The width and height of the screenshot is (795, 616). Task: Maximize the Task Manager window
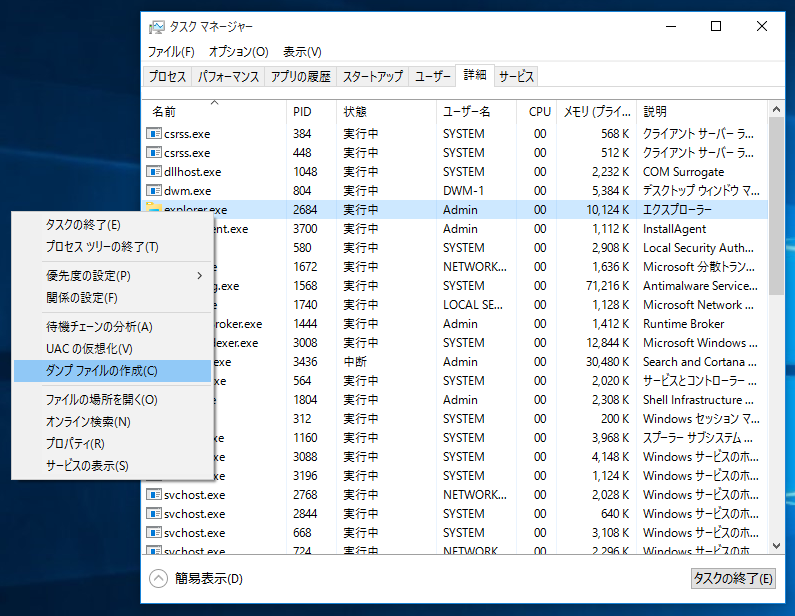pos(715,26)
